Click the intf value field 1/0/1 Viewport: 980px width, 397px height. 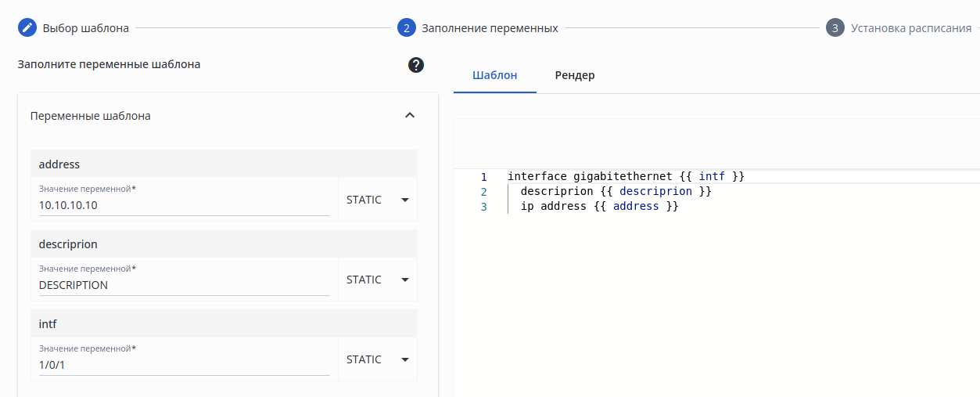(184, 365)
